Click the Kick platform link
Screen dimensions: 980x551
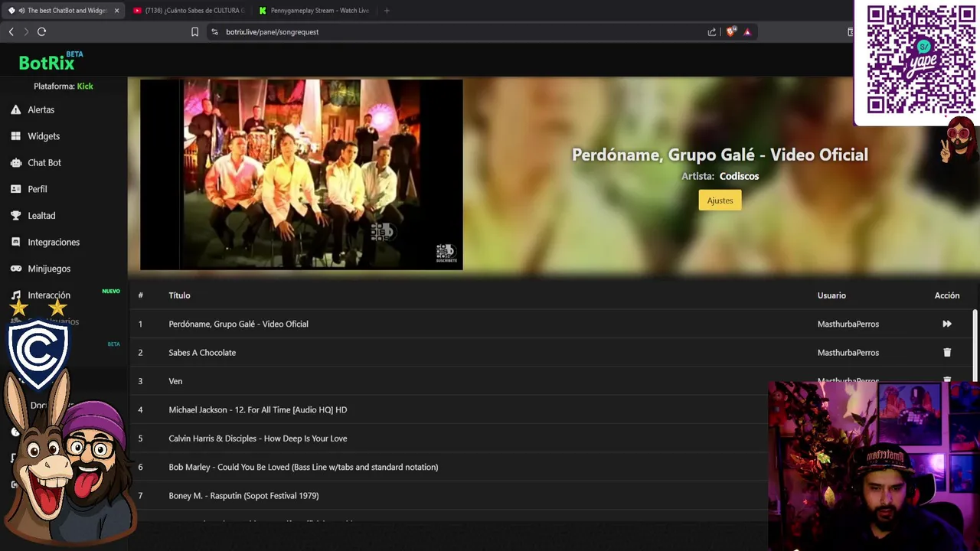coord(85,86)
